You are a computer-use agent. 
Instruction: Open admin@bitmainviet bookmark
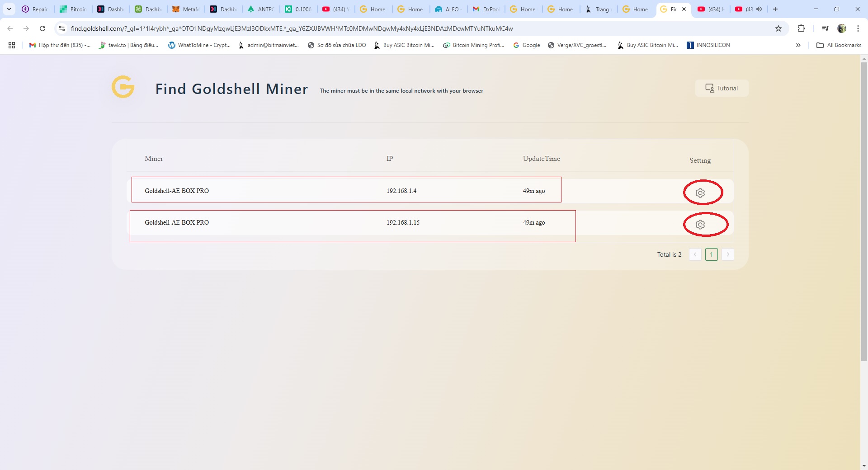[x=269, y=45]
